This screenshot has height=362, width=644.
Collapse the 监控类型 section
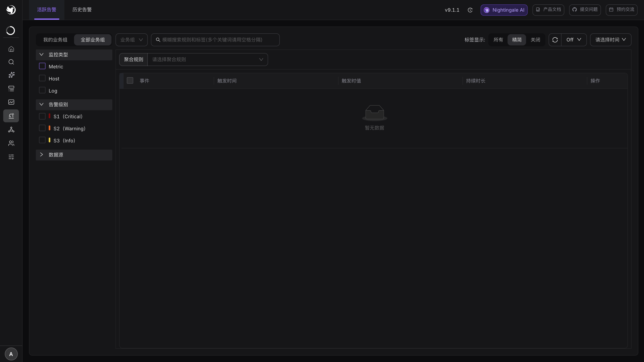click(74, 55)
